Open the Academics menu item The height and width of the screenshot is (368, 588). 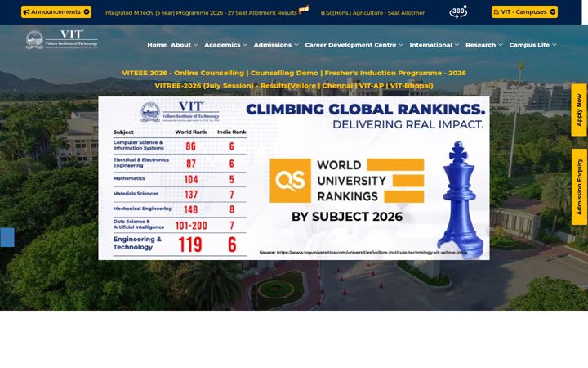point(222,45)
